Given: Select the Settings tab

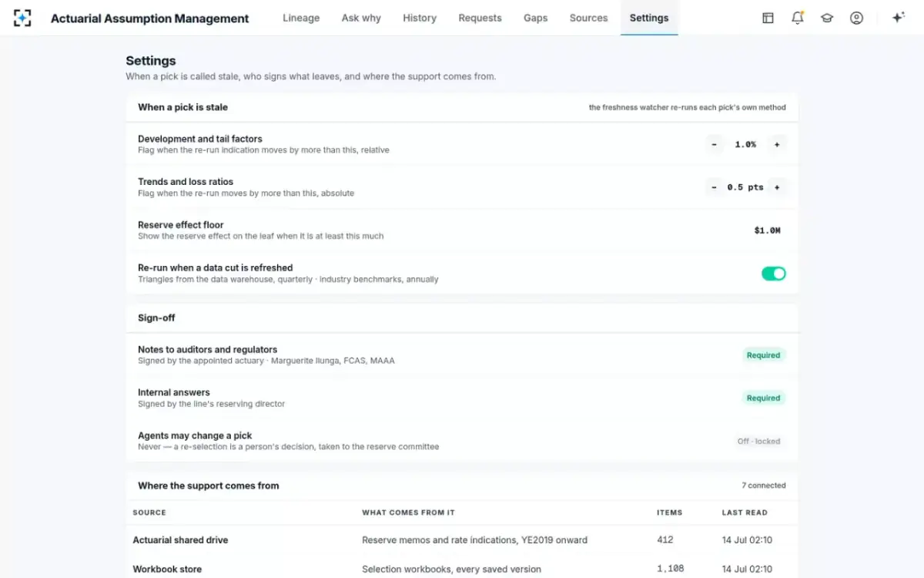Looking at the screenshot, I should point(649,18).
